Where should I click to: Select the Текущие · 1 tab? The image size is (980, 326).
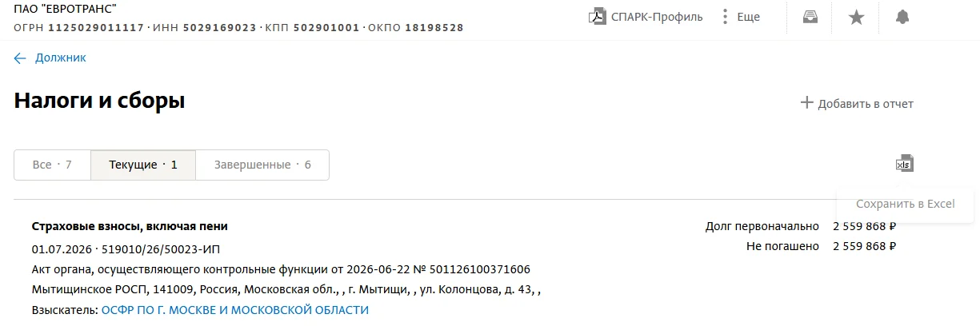click(143, 165)
